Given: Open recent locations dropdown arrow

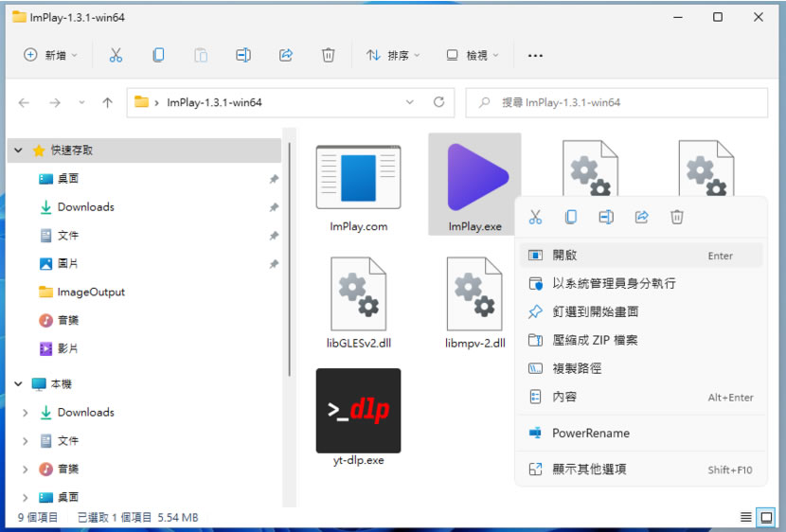Looking at the screenshot, I should [x=81, y=103].
